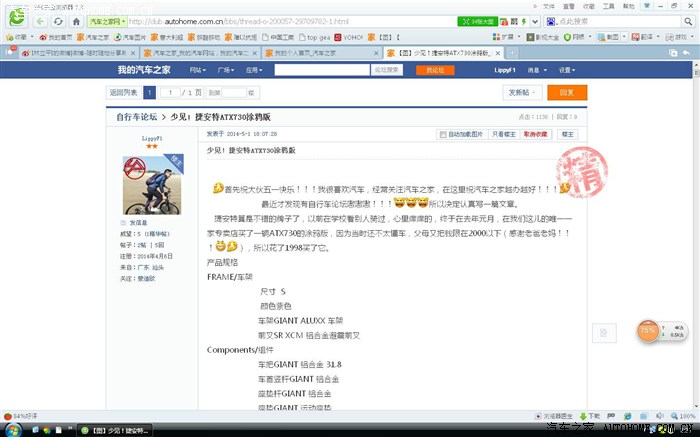This screenshot has width=700, height=437.
Task: Expand the 设置 settings menu
Action: coord(567,70)
